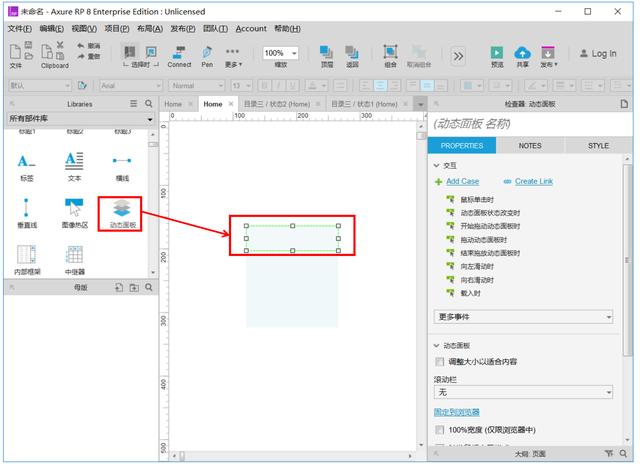The width and height of the screenshot is (640, 466).
Task: Open the 发布(P) menu
Action: click(183, 28)
